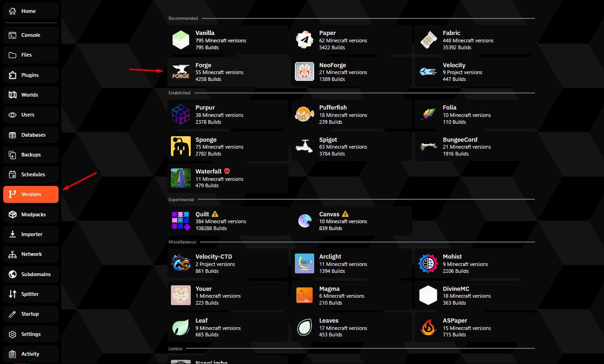Pick the Mohist gear logo
The height and width of the screenshot is (364, 604).
point(428,264)
